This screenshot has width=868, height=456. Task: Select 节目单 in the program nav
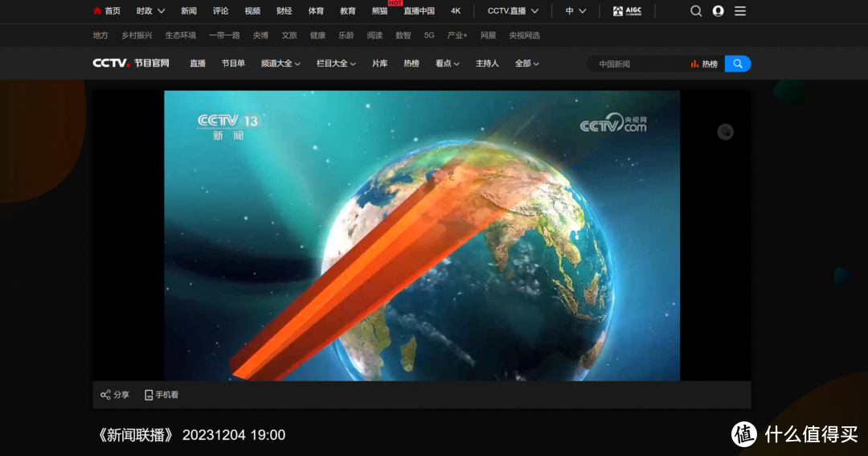(233, 64)
